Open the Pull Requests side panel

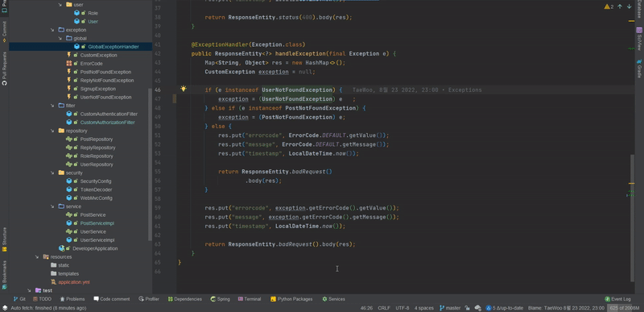click(4, 68)
